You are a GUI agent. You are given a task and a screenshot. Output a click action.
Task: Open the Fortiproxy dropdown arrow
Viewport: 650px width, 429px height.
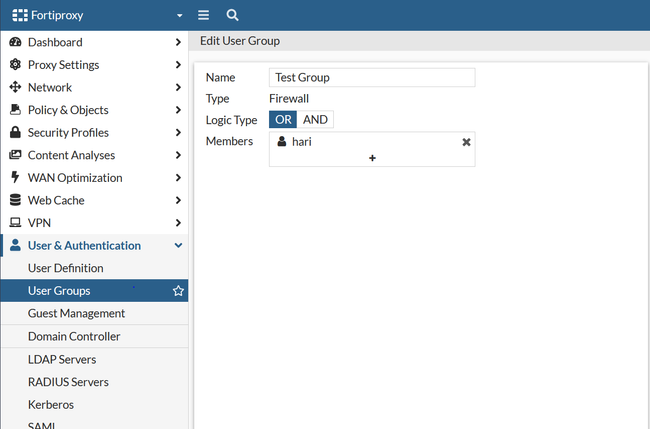[179, 16]
